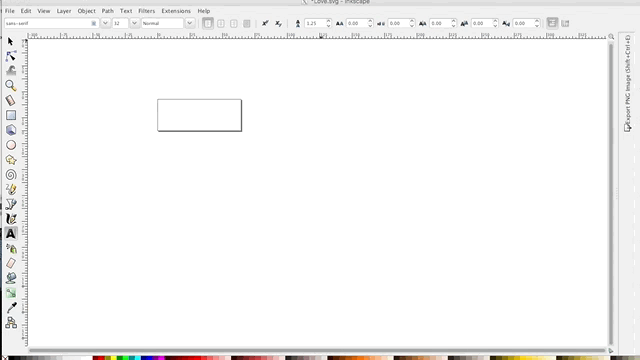Open the Edit menu
The image size is (640, 360).
(26, 11)
